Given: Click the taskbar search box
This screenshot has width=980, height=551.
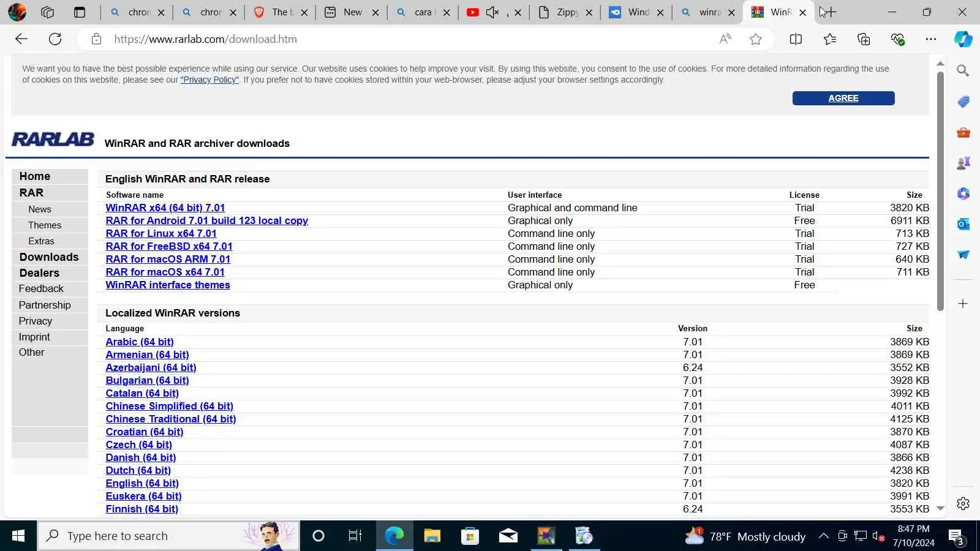Looking at the screenshot, I should point(169,536).
